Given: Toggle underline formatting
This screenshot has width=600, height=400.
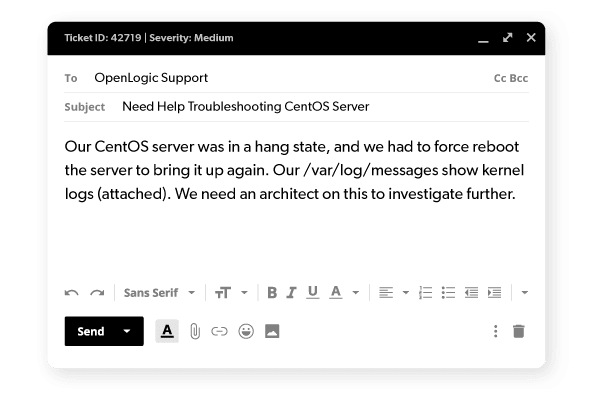Looking at the screenshot, I should [313, 293].
